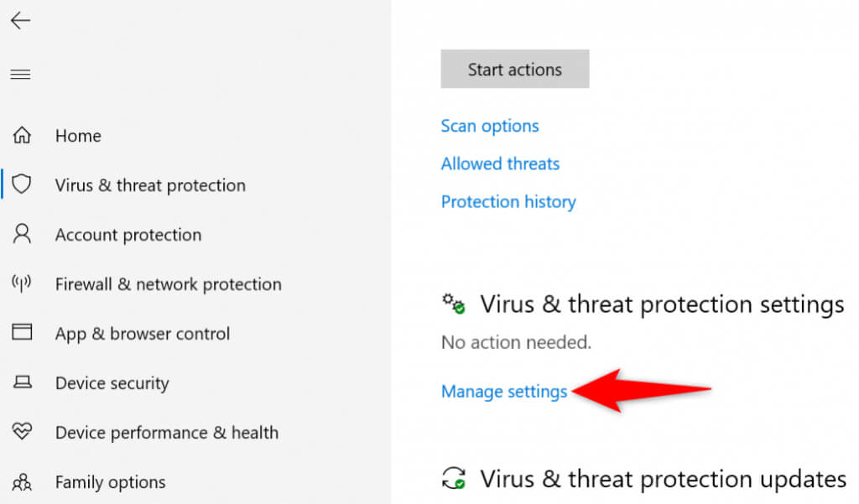859x504 pixels.
Task: Click the Device security laptop icon
Action: pos(22,383)
